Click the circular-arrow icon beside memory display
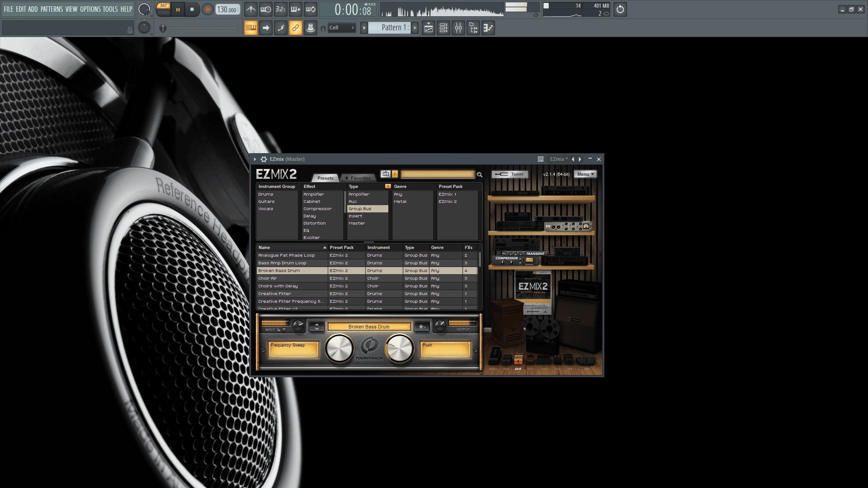868x488 pixels. pos(620,9)
